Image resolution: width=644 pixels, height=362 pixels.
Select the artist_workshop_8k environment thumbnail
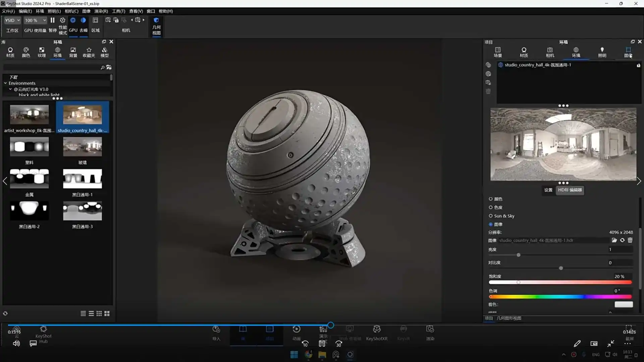[x=29, y=115]
